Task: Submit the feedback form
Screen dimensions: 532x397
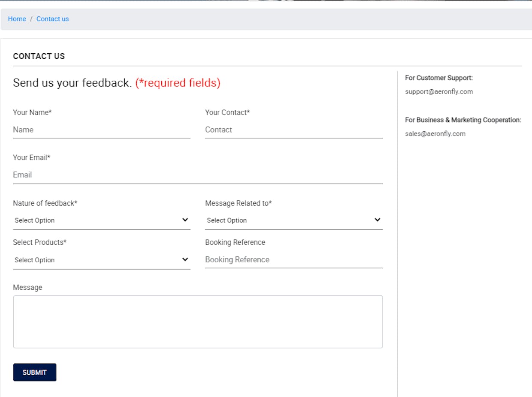Action: pos(35,373)
